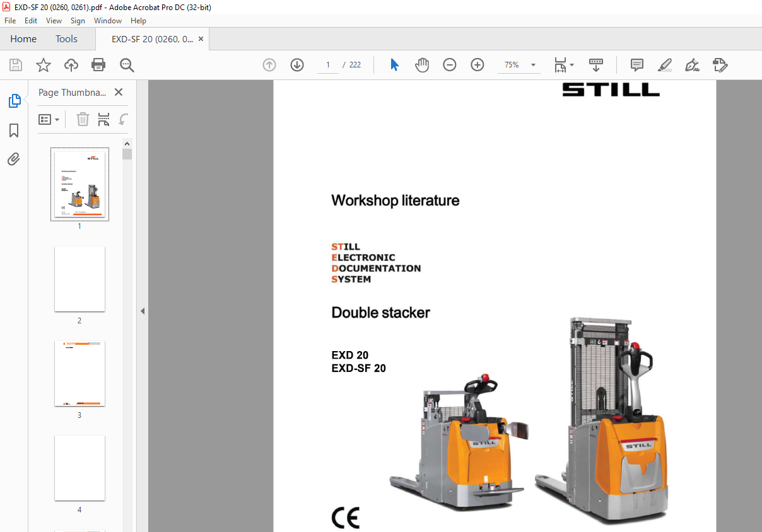Open the Help menu
The height and width of the screenshot is (532, 762).
pos(138,21)
